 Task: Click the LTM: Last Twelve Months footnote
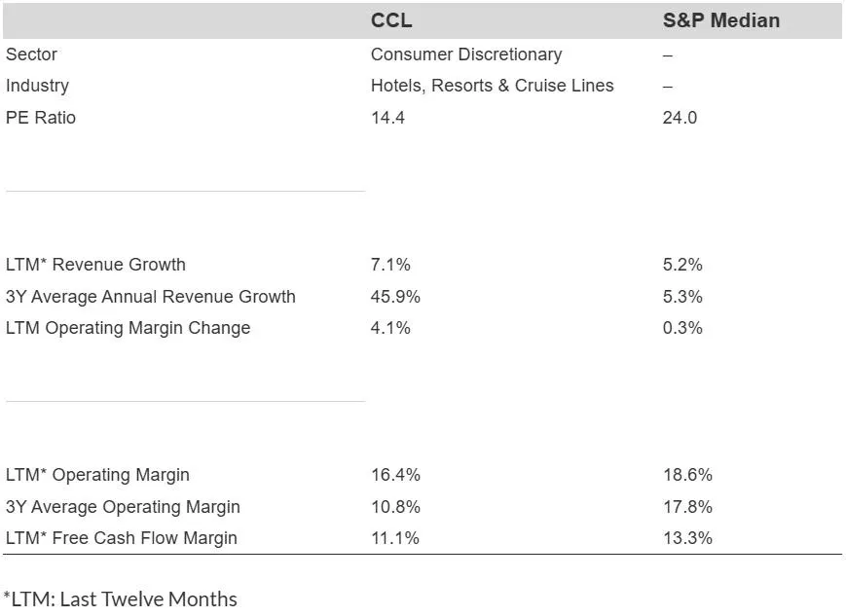click(120, 598)
